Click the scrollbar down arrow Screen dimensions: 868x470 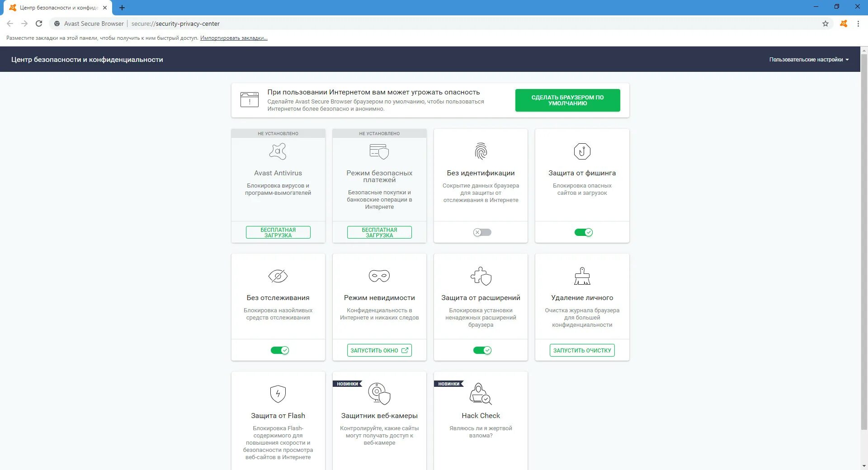[864, 466]
